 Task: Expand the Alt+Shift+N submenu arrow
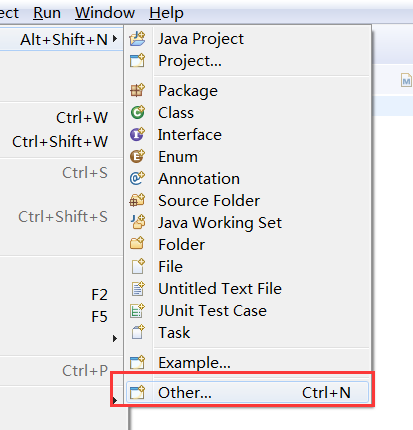115,39
